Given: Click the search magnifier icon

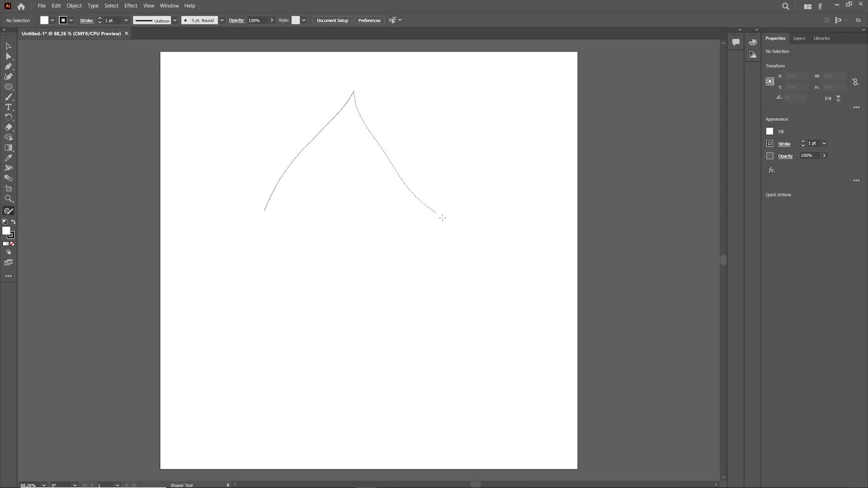Looking at the screenshot, I should pos(786,6).
